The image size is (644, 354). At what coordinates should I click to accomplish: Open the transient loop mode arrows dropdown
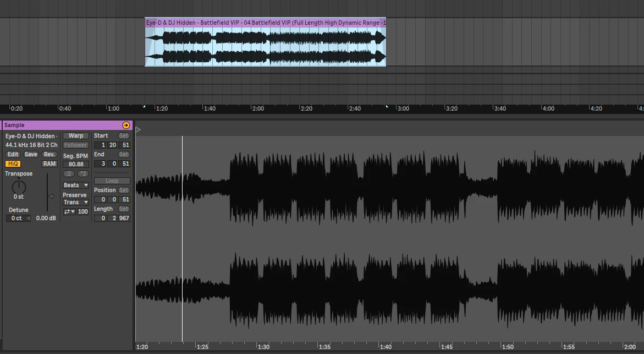(69, 212)
